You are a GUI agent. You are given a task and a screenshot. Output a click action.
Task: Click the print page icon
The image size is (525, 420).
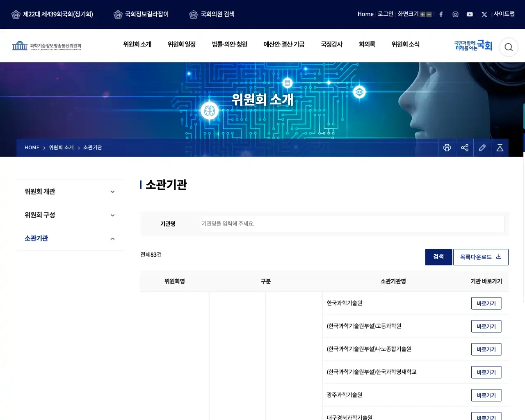[x=447, y=148]
